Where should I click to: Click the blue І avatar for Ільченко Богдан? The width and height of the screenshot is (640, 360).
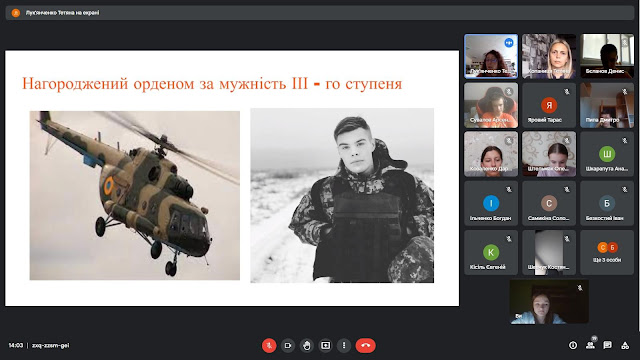point(491,203)
